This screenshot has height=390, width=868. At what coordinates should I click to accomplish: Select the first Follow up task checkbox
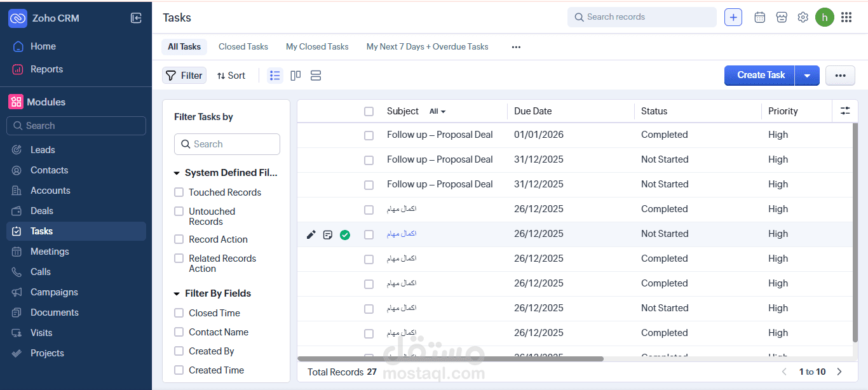point(369,135)
